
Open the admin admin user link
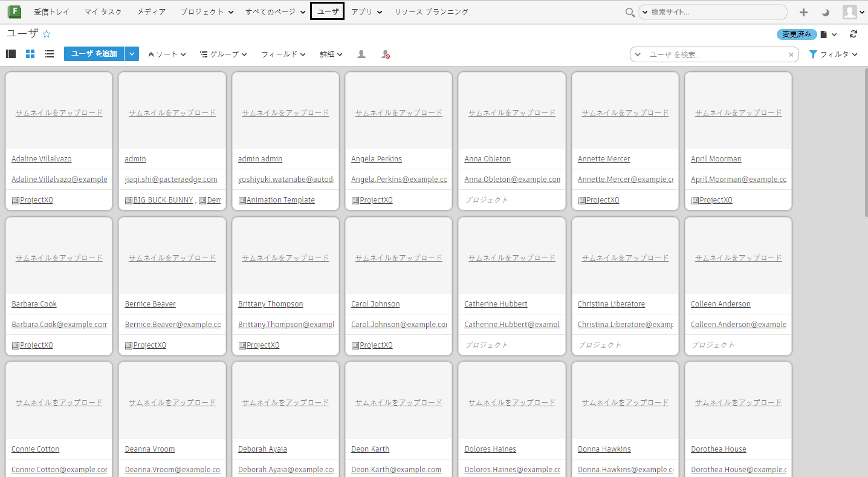(x=261, y=159)
